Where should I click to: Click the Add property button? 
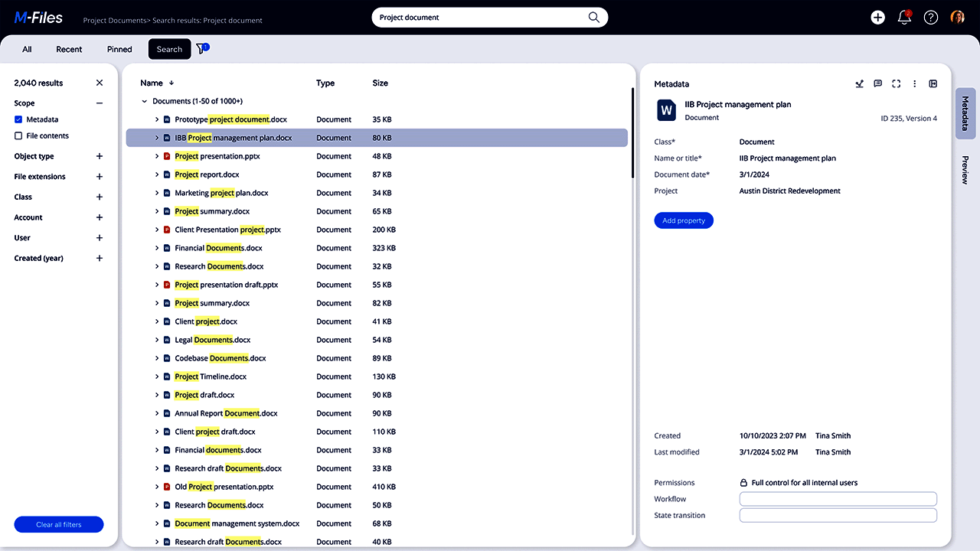684,220
